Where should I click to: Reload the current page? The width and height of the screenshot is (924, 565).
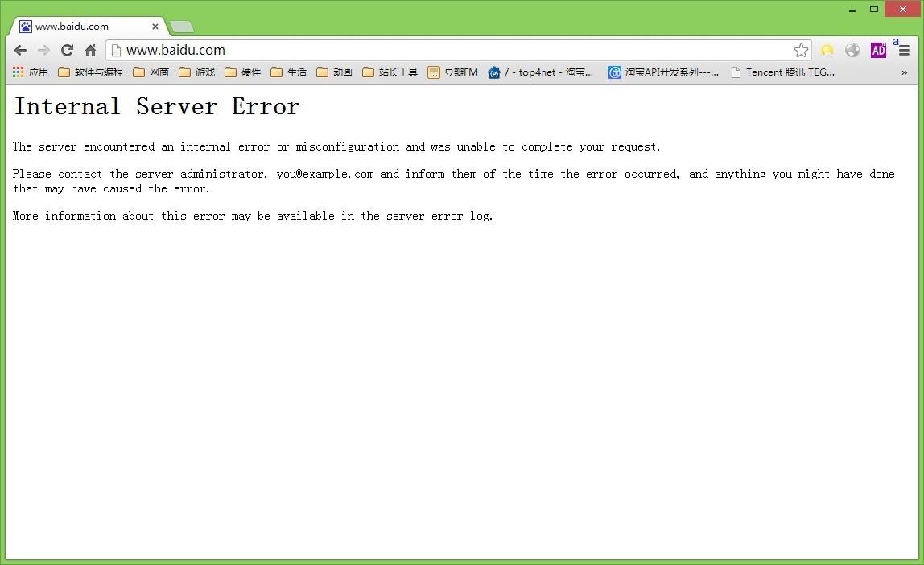67,50
